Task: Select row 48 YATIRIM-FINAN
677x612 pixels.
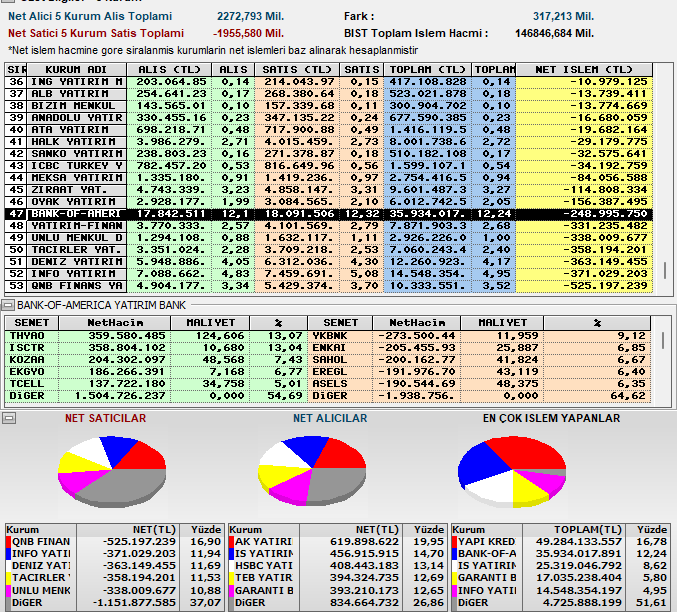Action: tap(329, 226)
